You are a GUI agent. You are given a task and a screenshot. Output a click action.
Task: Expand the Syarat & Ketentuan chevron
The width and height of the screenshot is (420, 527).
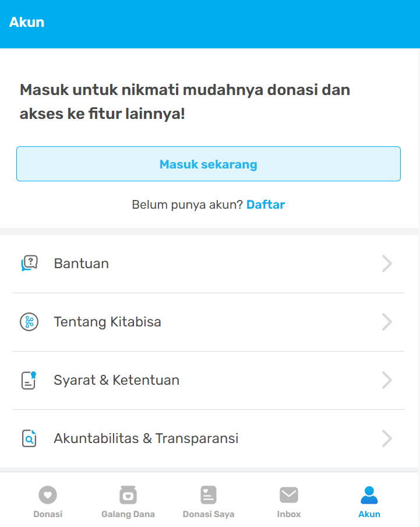tap(387, 380)
